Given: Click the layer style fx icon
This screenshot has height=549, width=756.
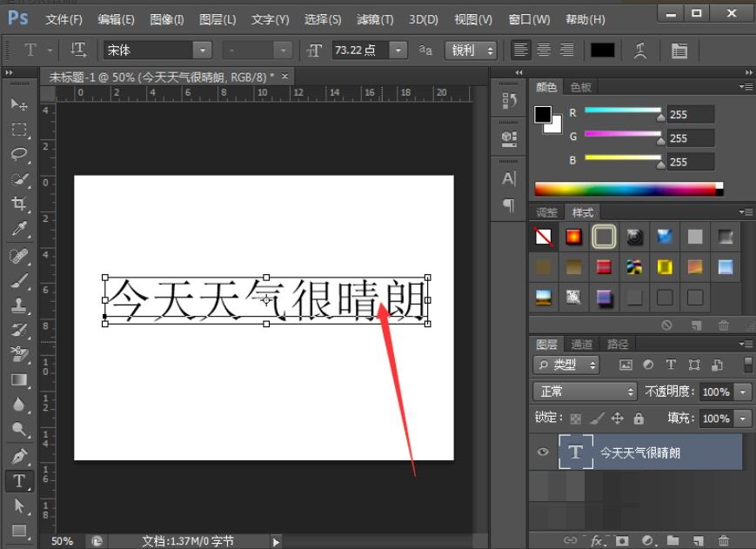Looking at the screenshot, I should [x=598, y=540].
